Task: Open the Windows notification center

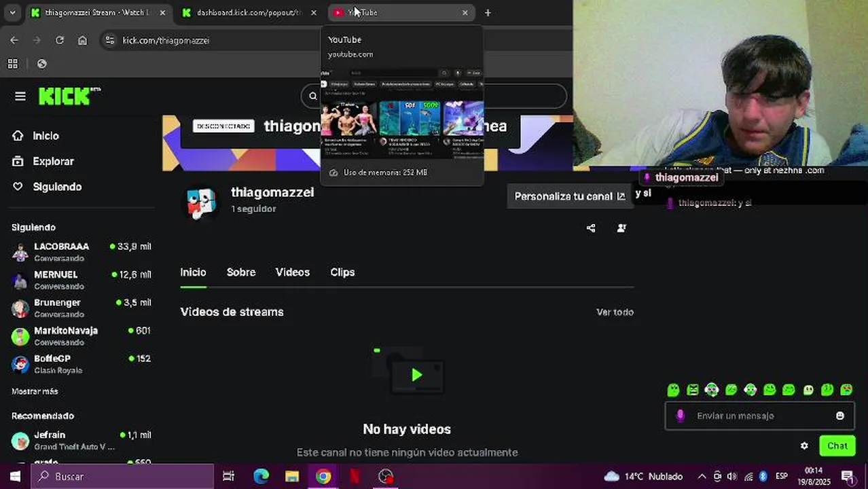Action: pyautogui.click(x=847, y=476)
